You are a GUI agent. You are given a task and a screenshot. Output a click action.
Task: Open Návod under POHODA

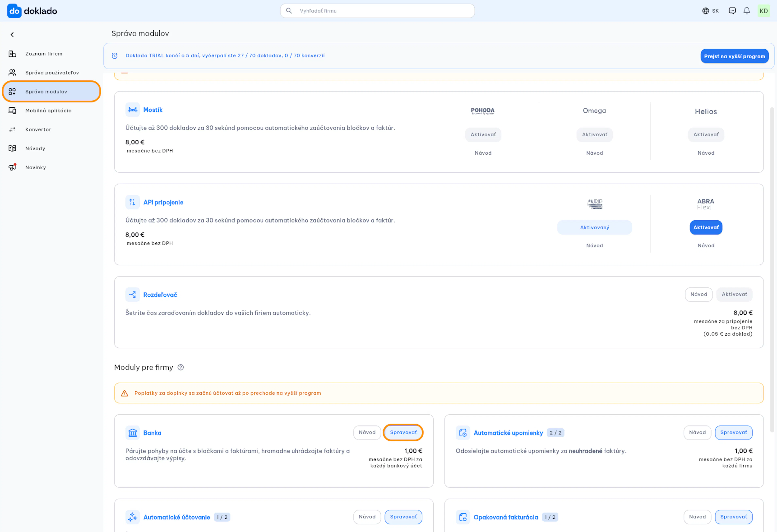point(483,153)
